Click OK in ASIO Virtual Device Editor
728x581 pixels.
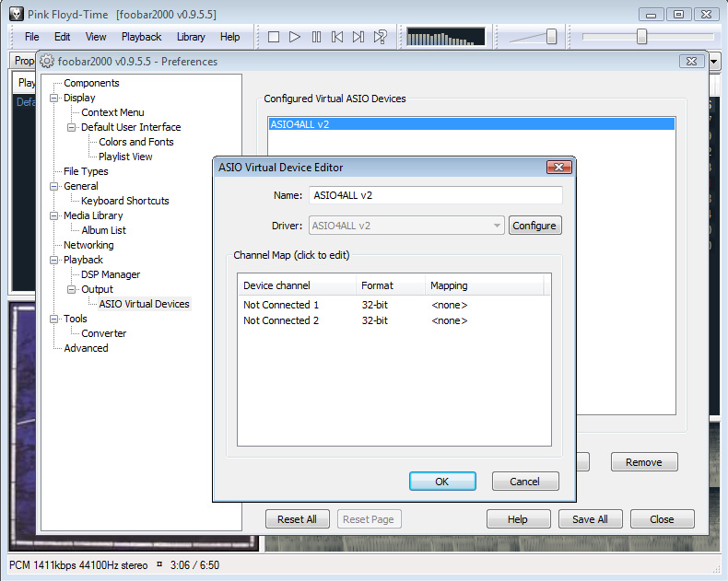[x=442, y=482]
